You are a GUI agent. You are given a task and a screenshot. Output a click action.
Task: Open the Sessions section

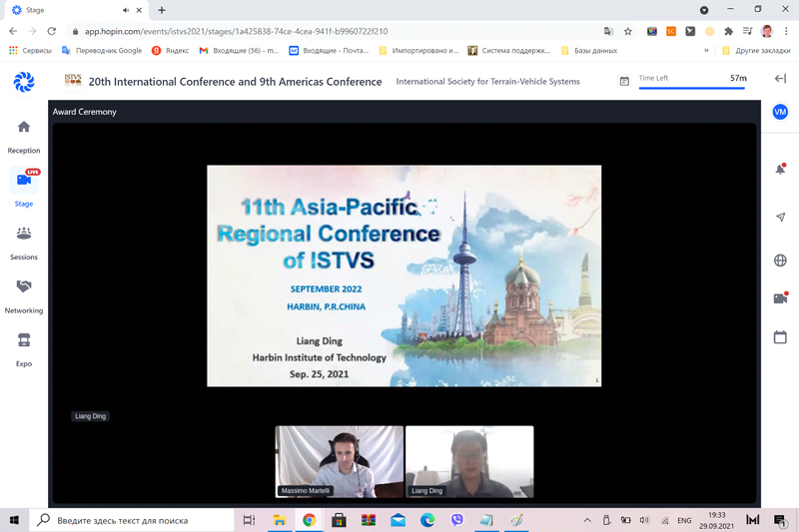pyautogui.click(x=23, y=234)
